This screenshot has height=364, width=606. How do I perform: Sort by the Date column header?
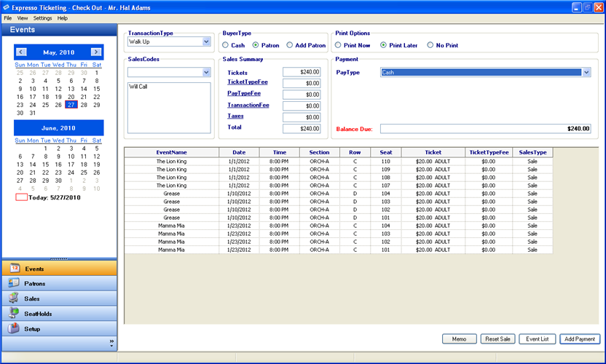(x=239, y=152)
